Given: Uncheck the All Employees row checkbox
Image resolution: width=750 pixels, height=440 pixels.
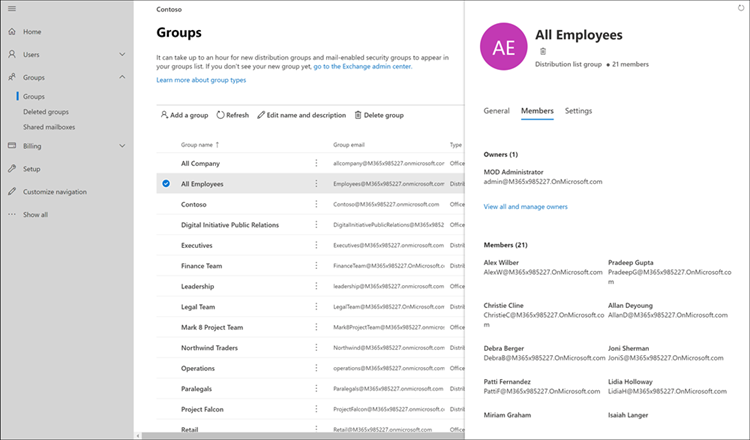Looking at the screenshot, I should 165,184.
